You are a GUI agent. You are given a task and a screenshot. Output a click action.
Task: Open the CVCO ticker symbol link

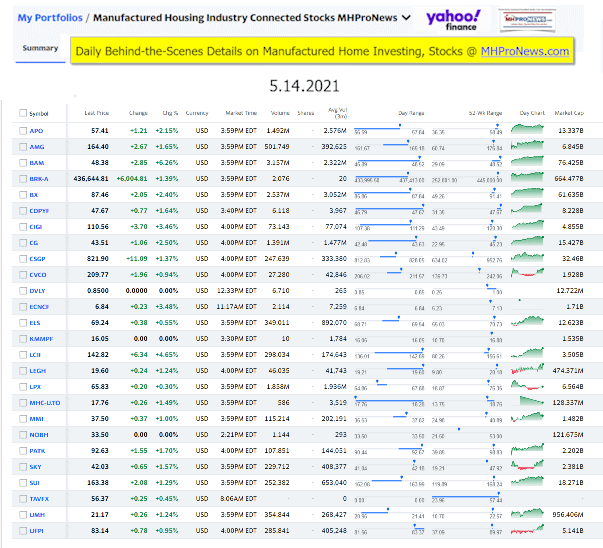[40, 273]
